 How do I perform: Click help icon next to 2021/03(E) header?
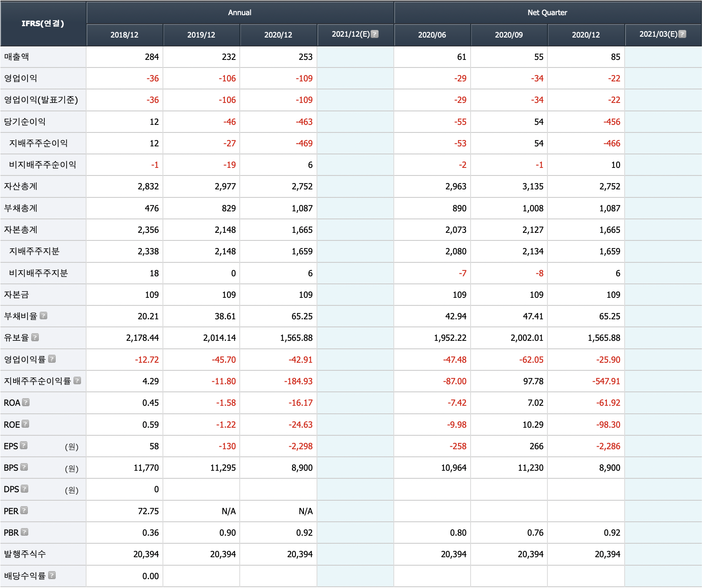[x=682, y=34]
